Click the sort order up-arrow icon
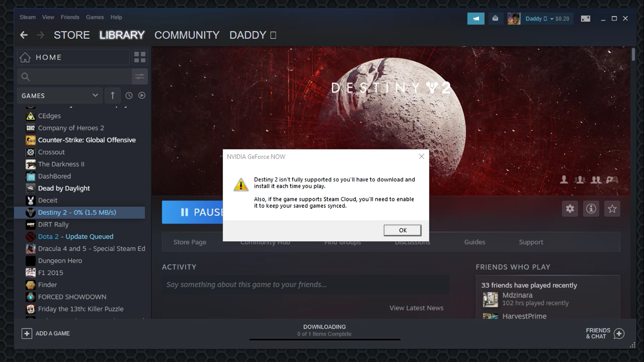Screen dimensions: 644x362 click(x=113, y=96)
